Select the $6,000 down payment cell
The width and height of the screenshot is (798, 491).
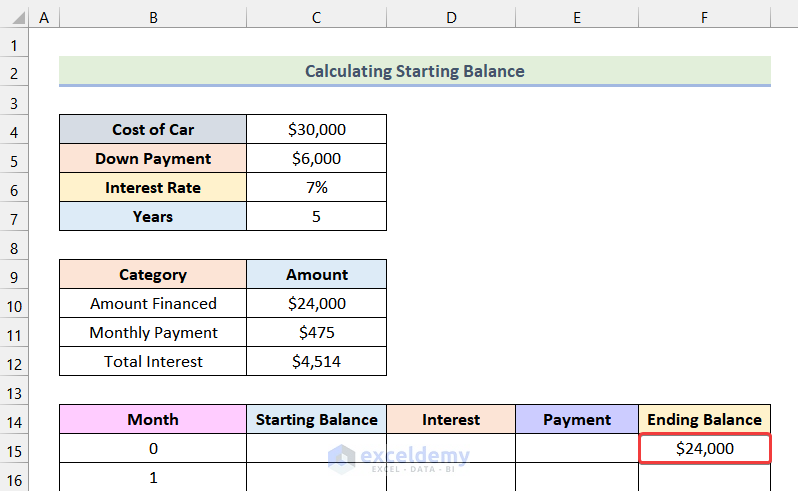tap(317, 158)
